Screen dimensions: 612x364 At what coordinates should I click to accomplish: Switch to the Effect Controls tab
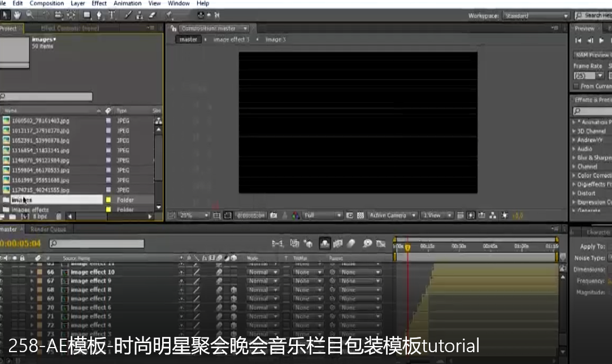coord(70,28)
